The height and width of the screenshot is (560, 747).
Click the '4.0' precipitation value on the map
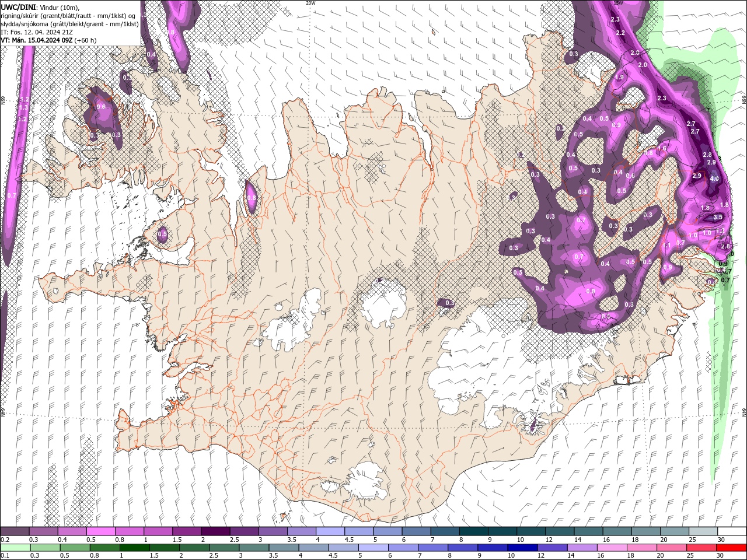tap(714, 178)
